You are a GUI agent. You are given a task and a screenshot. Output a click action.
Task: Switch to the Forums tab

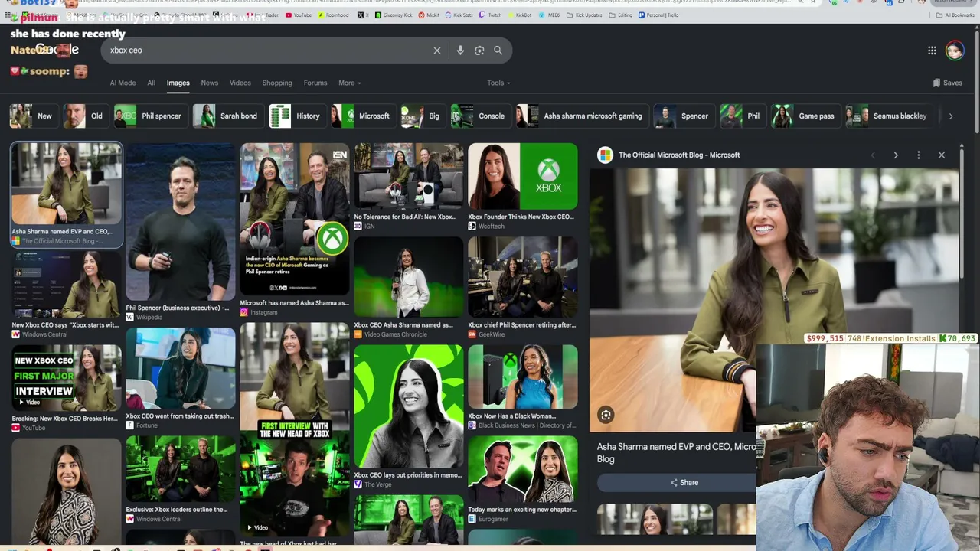[315, 83]
